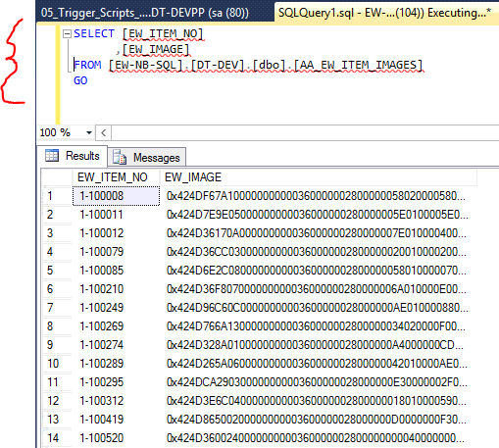Select cell 1-100011
The image size is (499, 448).
pyautogui.click(x=116, y=215)
